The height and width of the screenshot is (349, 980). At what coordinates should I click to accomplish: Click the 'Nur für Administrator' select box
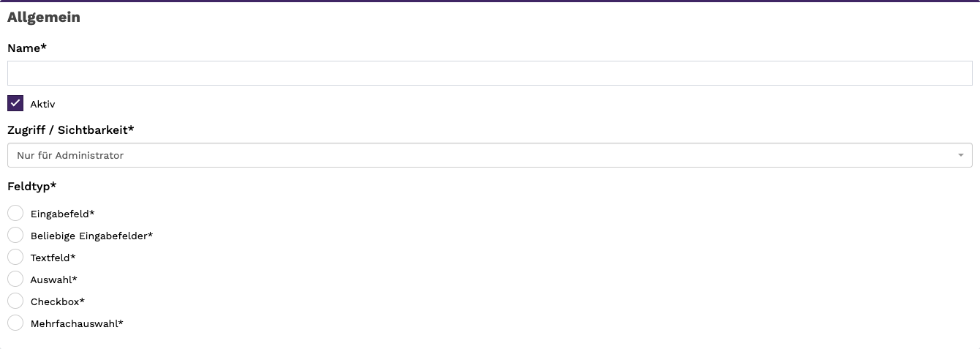(489, 155)
